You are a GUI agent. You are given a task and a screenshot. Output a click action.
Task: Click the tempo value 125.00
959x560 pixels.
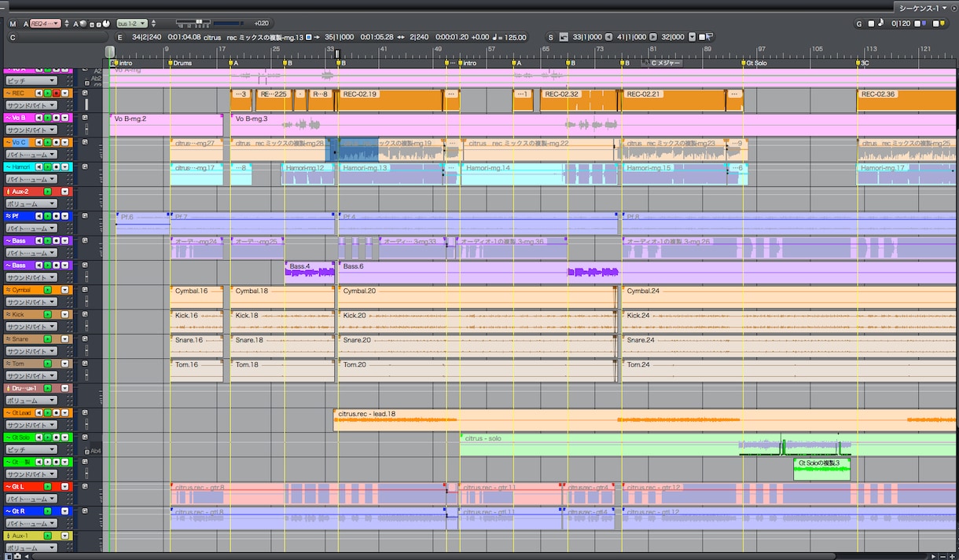[x=515, y=37]
